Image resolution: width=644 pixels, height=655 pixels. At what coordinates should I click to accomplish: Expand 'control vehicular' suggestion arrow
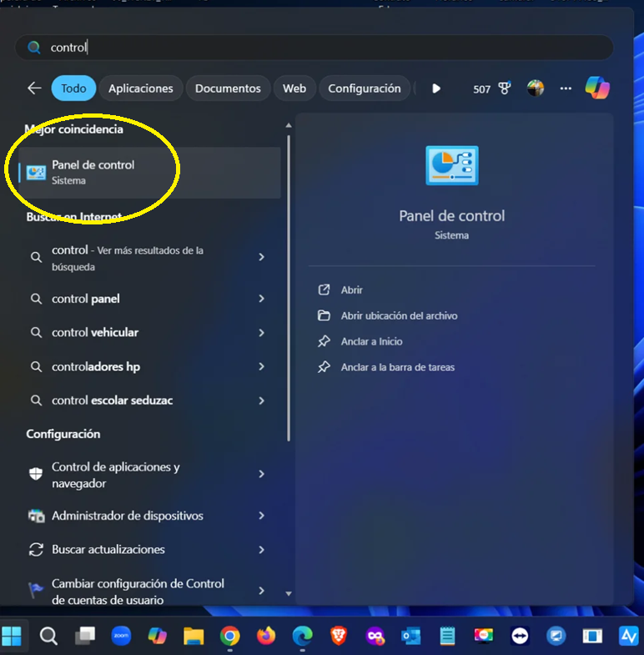click(x=261, y=333)
